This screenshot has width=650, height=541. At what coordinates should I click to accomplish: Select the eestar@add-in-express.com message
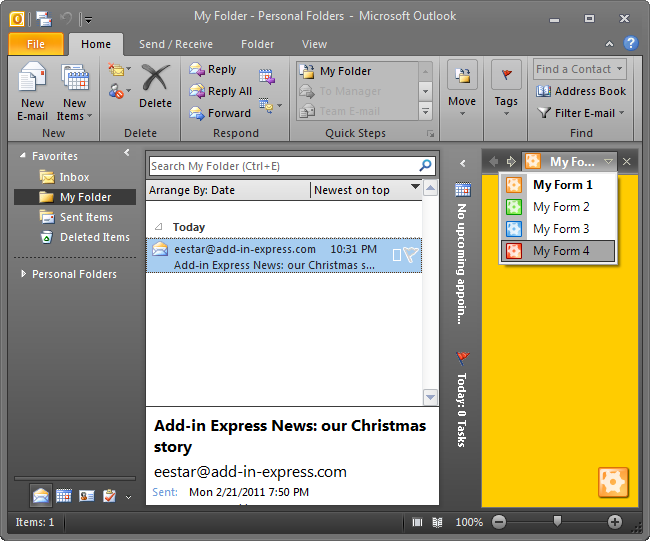coord(284,256)
